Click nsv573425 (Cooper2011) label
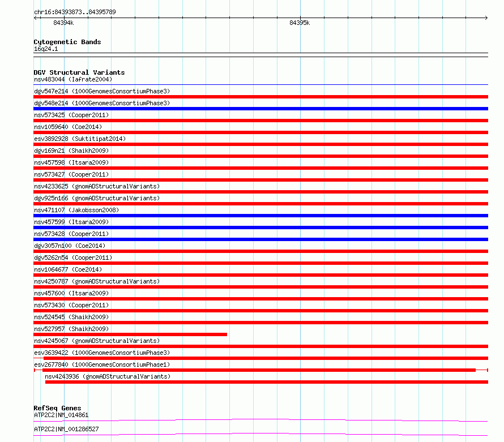 point(71,115)
